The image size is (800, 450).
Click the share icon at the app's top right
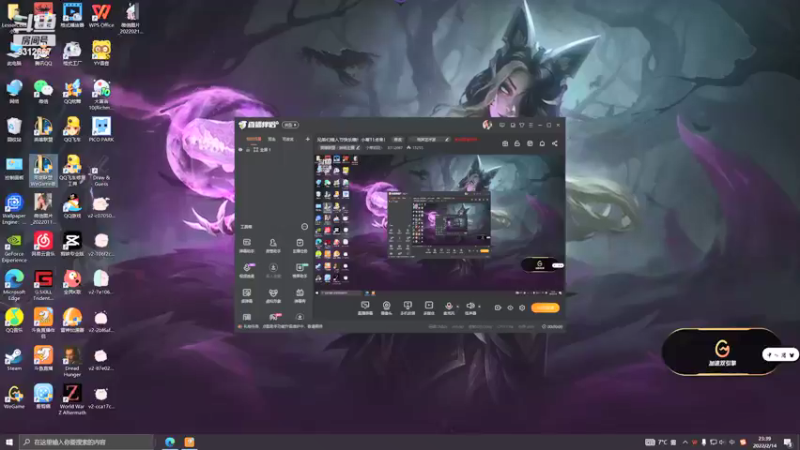[x=555, y=143]
